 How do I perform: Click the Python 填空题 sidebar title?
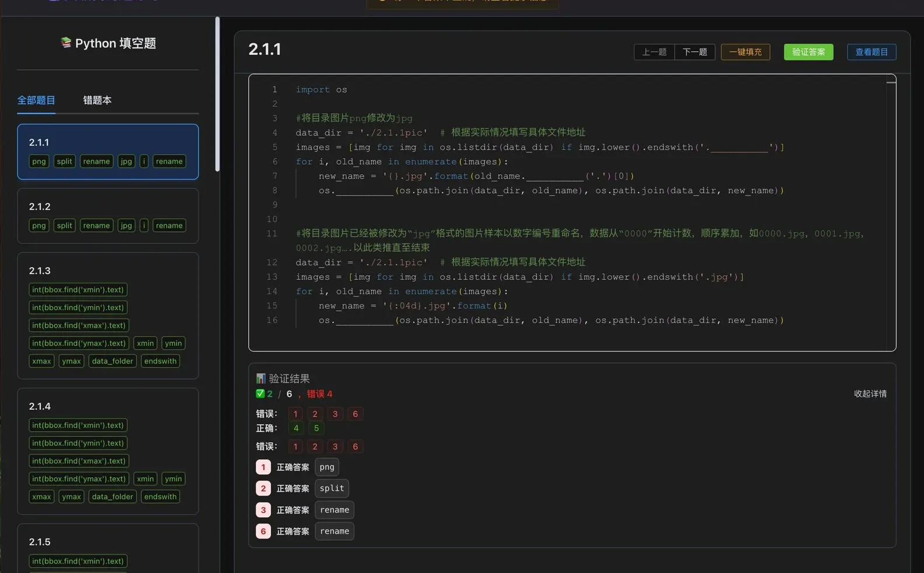[x=116, y=43]
